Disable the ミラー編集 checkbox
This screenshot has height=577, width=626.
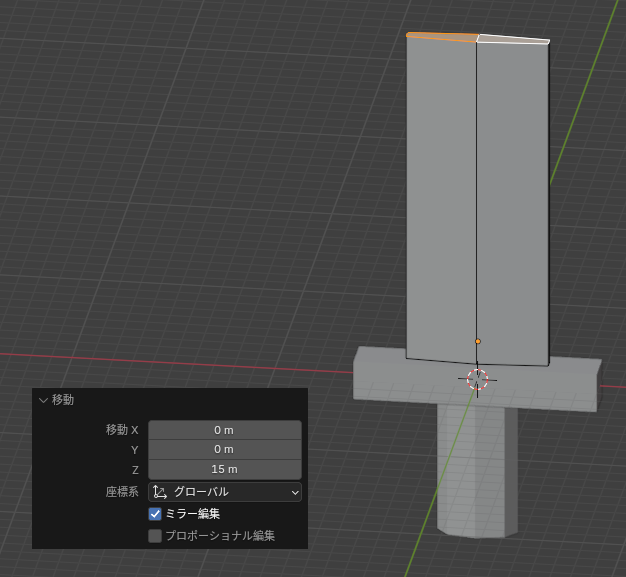click(155, 514)
